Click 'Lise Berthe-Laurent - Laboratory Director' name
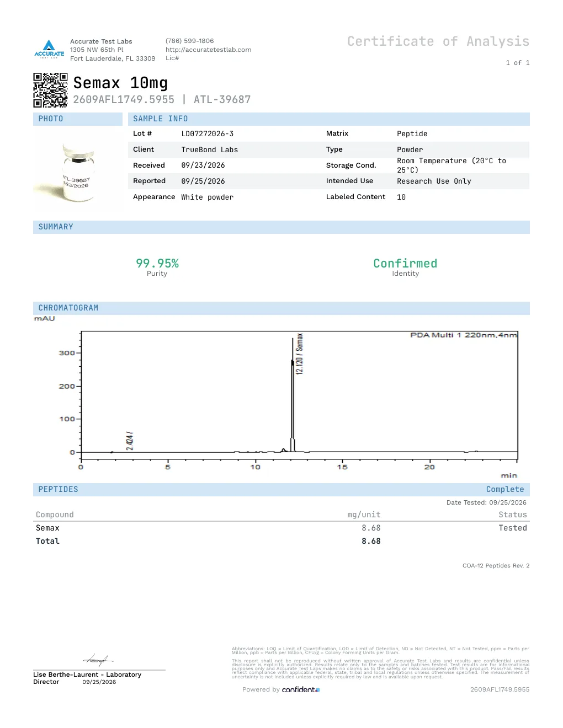The width and height of the screenshot is (563, 728). (x=87, y=678)
